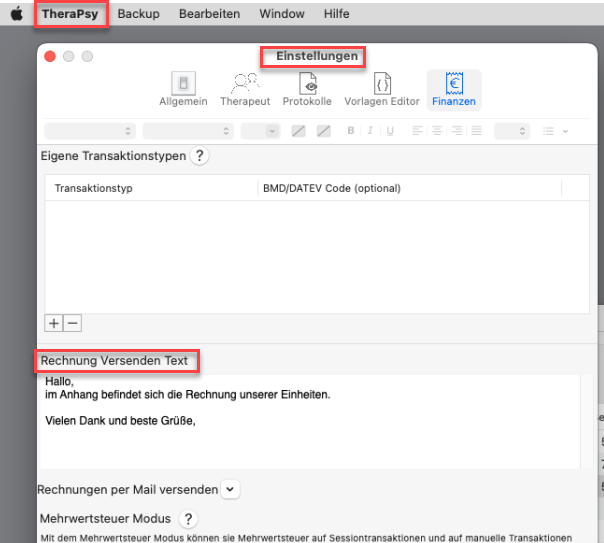The height and width of the screenshot is (543, 604).
Task: Click the background color swatch
Action: pyautogui.click(x=324, y=131)
